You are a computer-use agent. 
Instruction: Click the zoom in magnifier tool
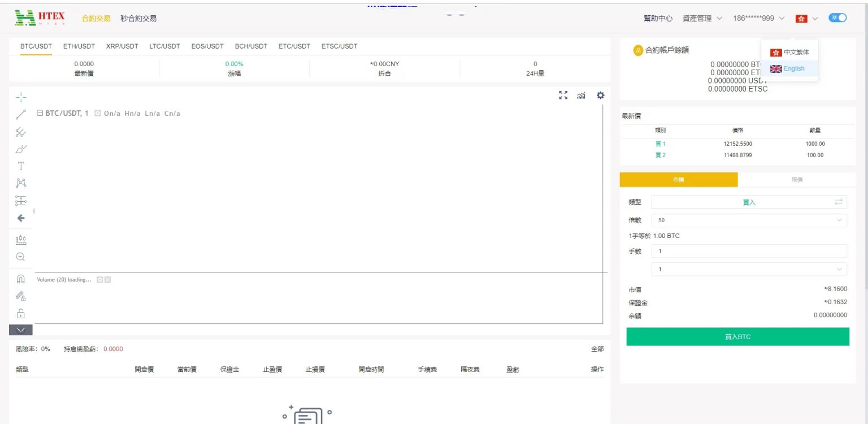point(21,257)
